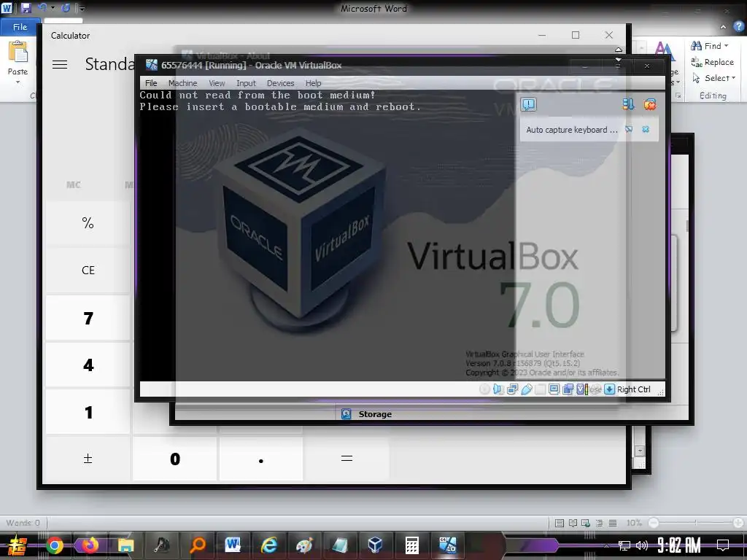Open the Help menu in the VM window

pos(313,83)
